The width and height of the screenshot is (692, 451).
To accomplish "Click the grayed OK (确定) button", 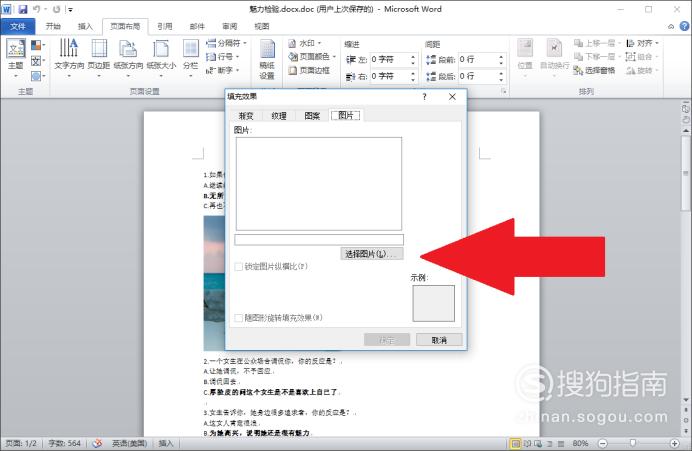I will coord(387,340).
